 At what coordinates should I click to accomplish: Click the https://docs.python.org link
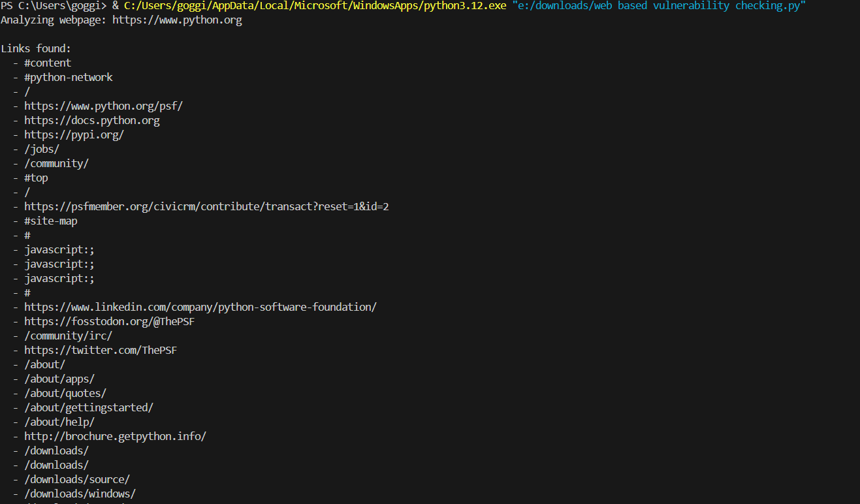pos(92,120)
